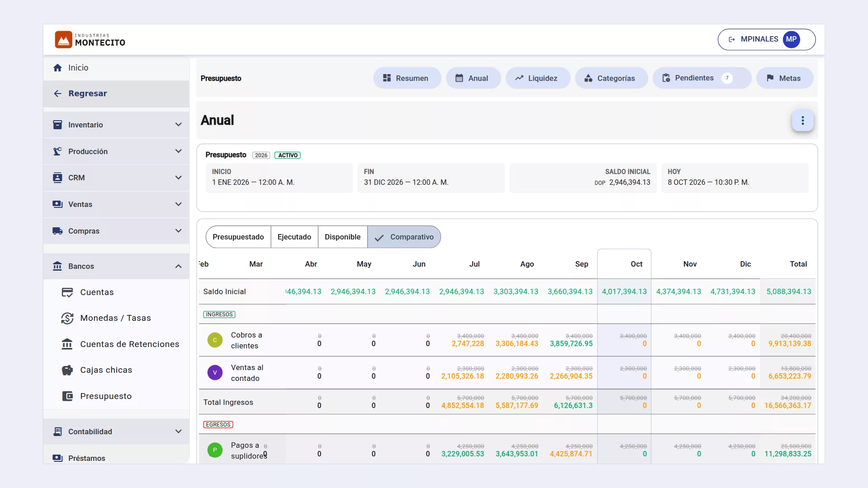Click the Pendientes button with badge

click(x=702, y=78)
